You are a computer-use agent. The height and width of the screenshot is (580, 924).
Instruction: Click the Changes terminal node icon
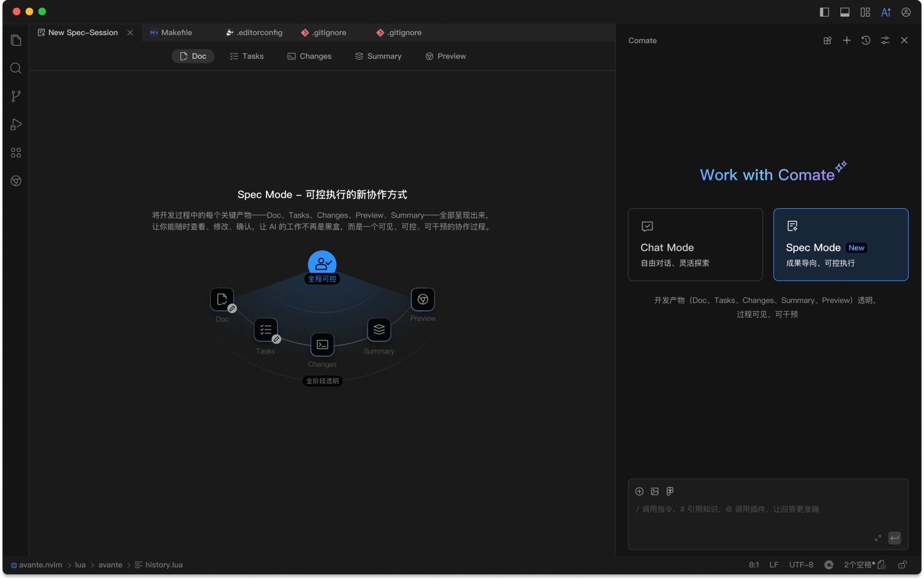322,345
